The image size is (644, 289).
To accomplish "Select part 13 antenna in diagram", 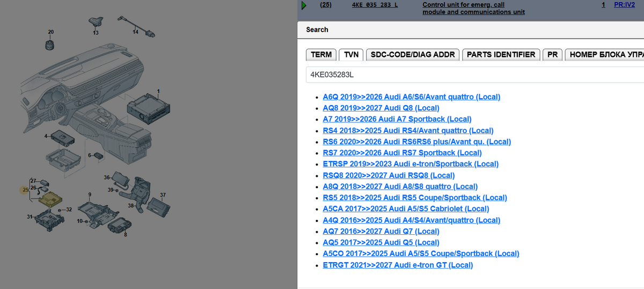I will pyautogui.click(x=96, y=22).
